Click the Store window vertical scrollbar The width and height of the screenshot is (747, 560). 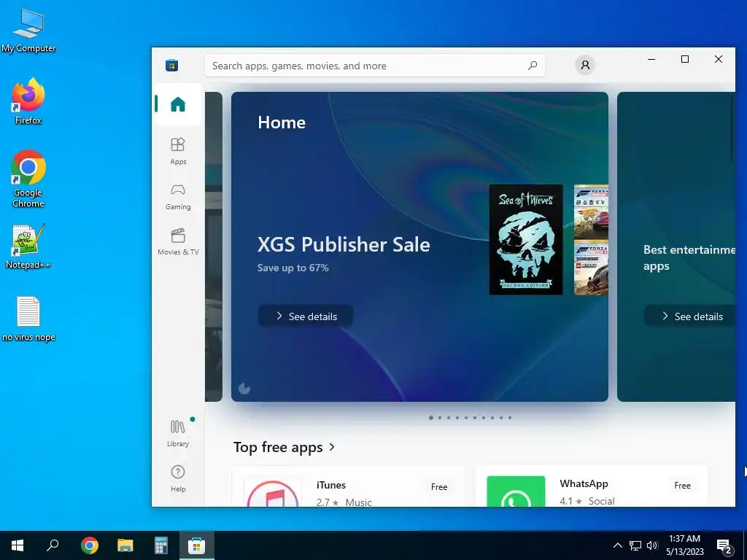732,128
